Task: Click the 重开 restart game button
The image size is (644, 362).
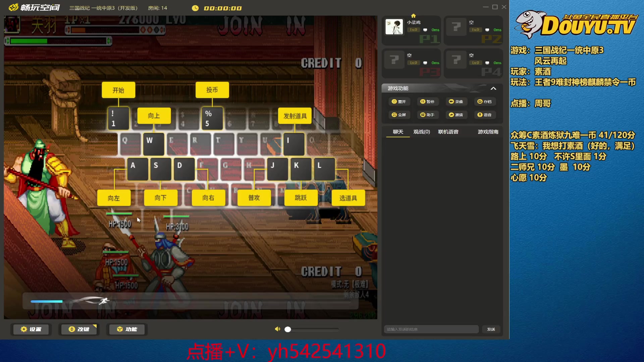Action: pyautogui.click(x=399, y=102)
